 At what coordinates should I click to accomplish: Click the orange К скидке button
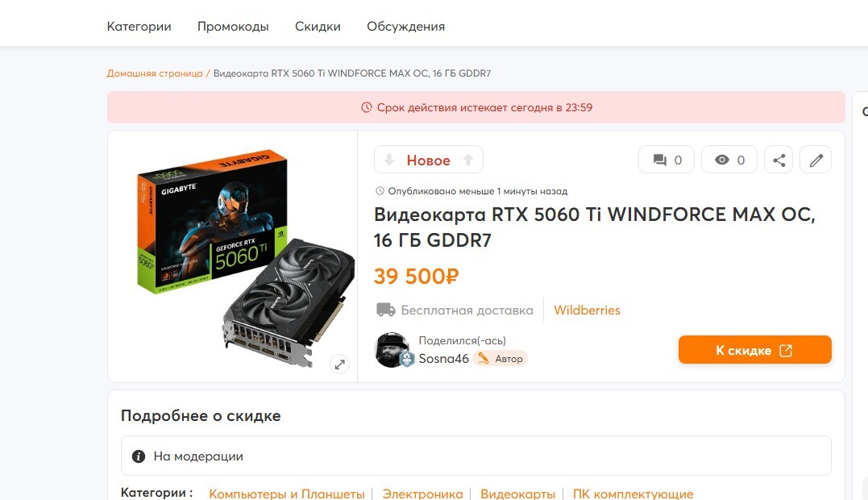[x=755, y=350]
